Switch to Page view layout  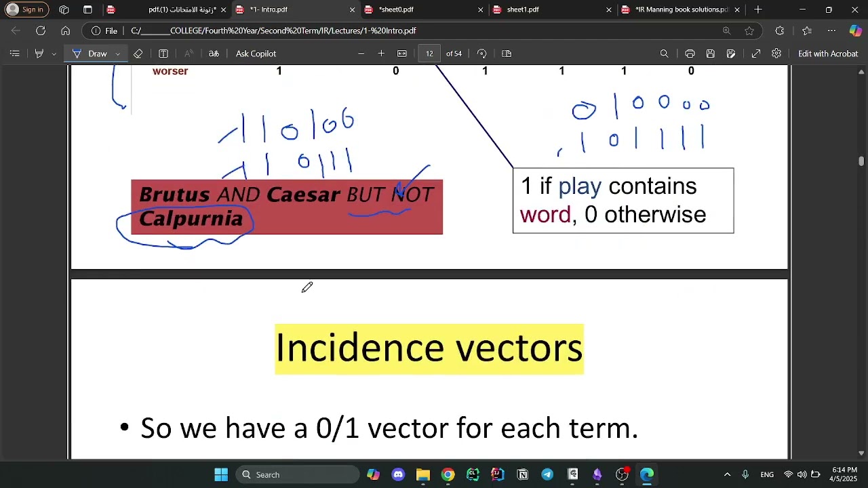click(507, 54)
